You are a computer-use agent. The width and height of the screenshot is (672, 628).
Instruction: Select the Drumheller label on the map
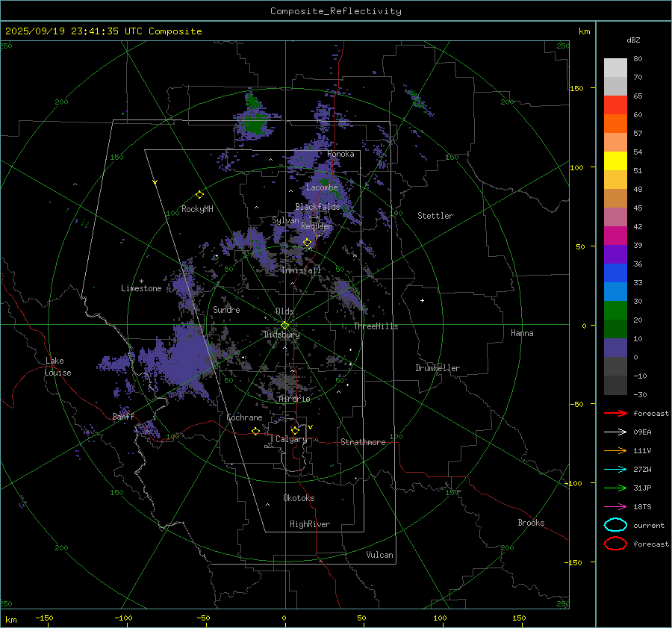(438, 368)
